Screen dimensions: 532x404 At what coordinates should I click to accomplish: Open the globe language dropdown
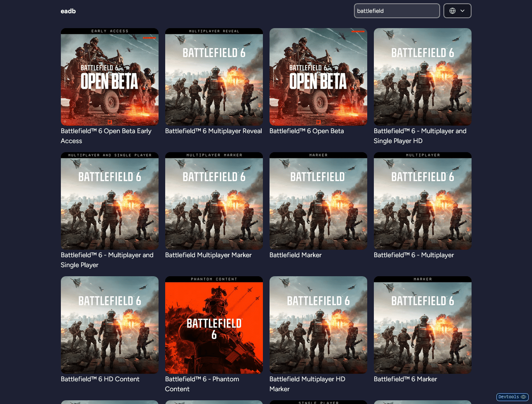[x=457, y=11]
